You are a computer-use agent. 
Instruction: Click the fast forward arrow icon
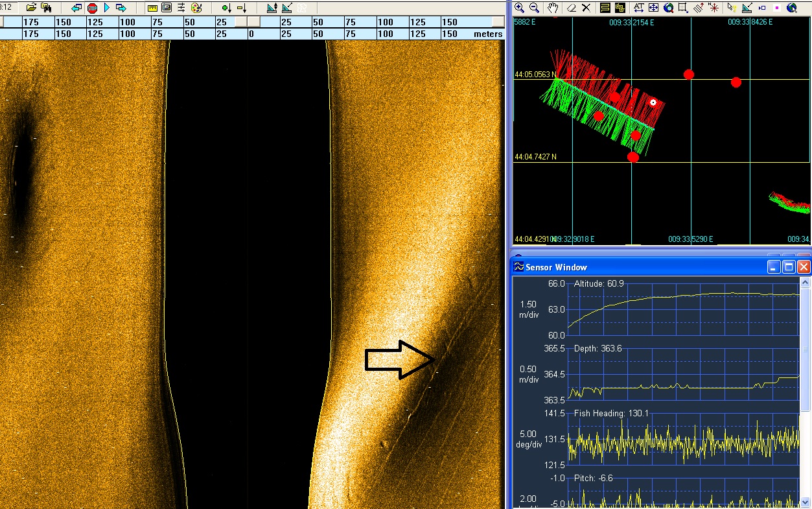click(x=121, y=8)
